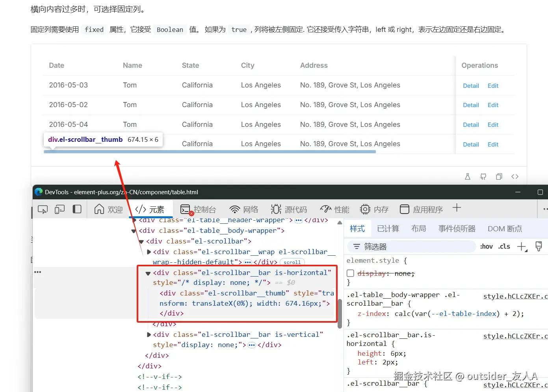Click the scroll badge in DOM tree

[292, 262]
